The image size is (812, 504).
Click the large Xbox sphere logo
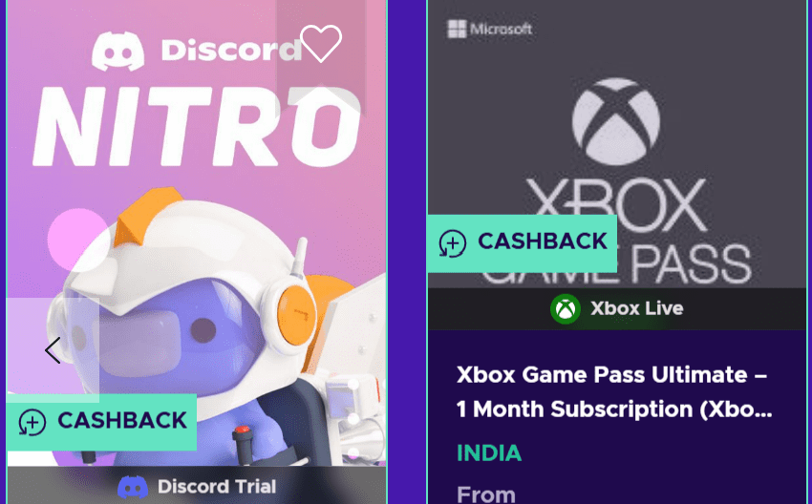[x=616, y=121]
